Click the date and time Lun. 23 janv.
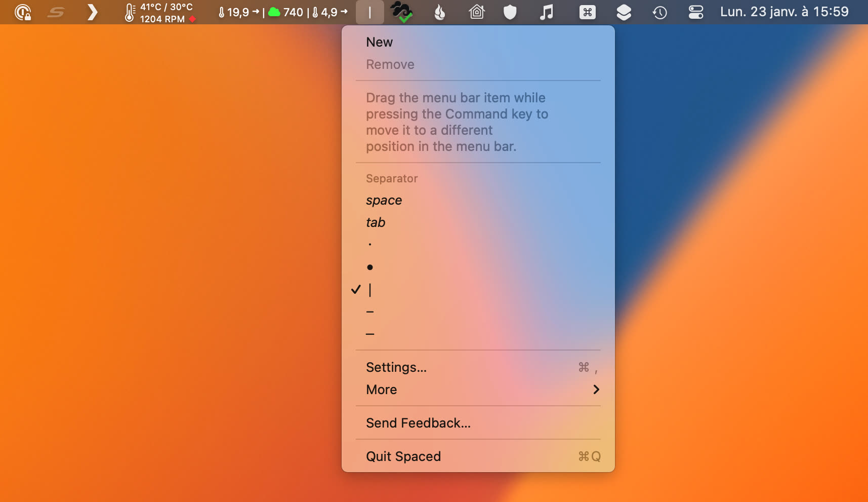This screenshot has width=868, height=502. 784,12
